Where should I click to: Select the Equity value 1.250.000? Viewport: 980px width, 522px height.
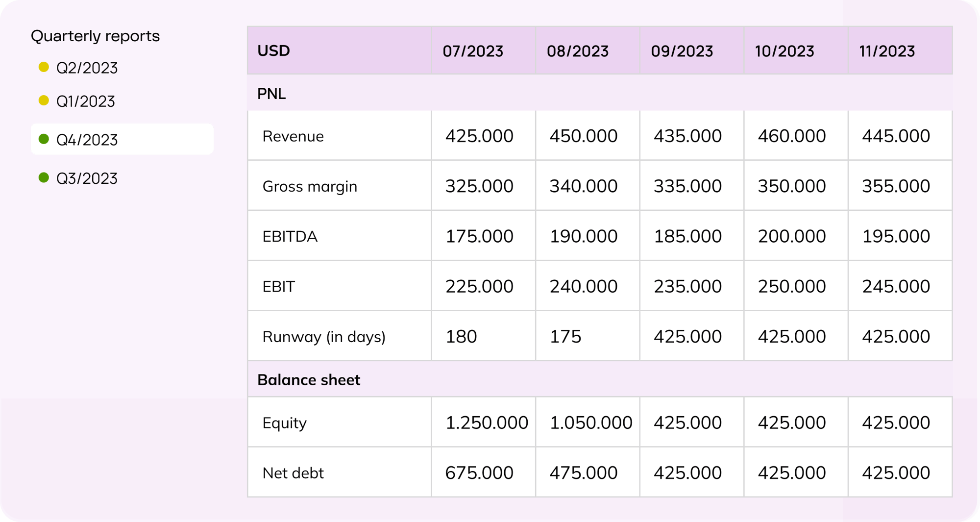[x=487, y=423]
